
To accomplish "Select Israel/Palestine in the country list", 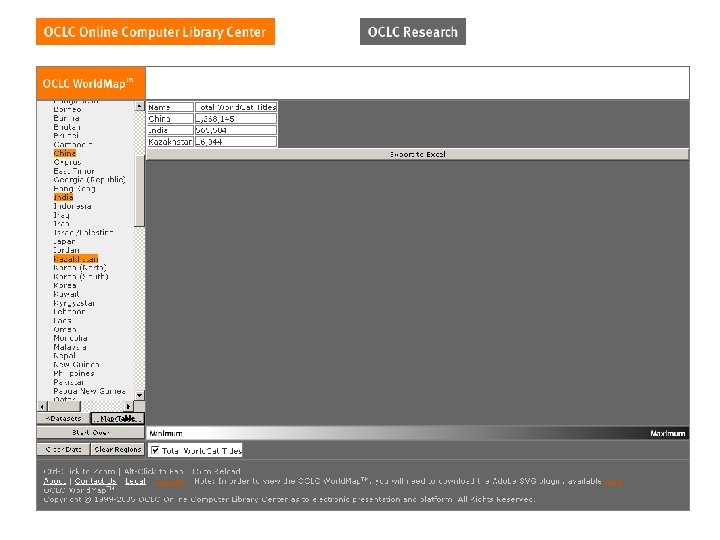I will pyautogui.click(x=83, y=232).
